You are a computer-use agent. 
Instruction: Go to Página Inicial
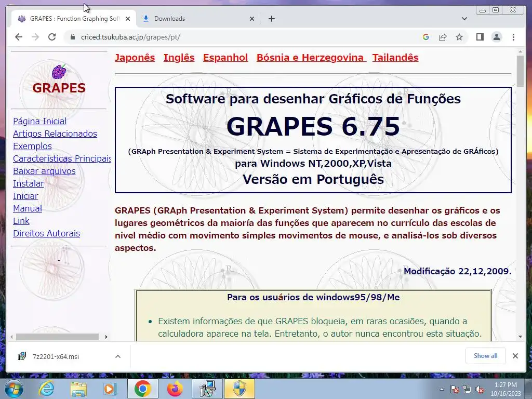click(39, 121)
